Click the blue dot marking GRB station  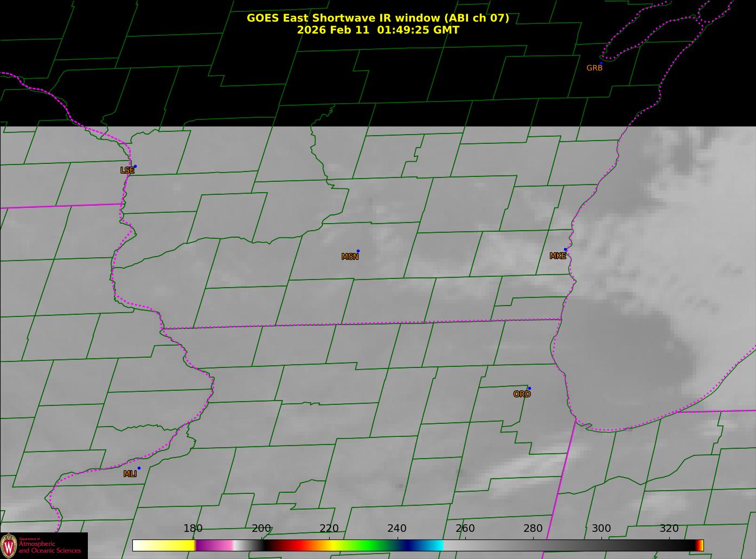pyautogui.click(x=600, y=63)
